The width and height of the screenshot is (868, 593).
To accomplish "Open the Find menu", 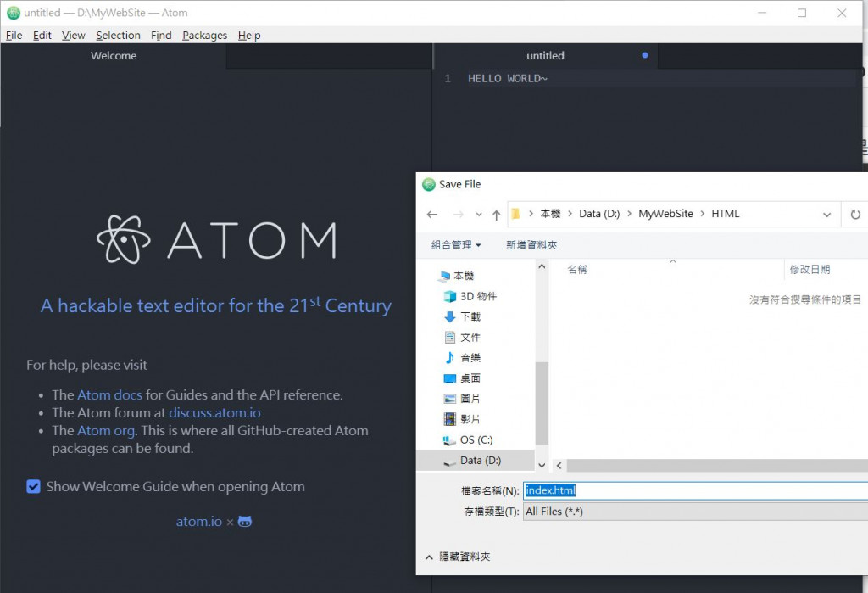I will [x=161, y=35].
